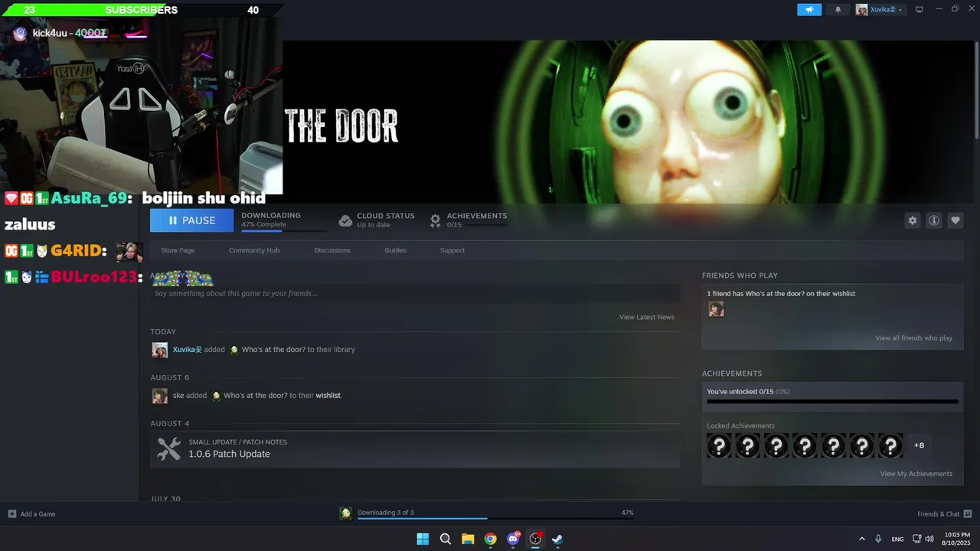
Task: Open the Xuvika account dropdown
Action: [880, 10]
